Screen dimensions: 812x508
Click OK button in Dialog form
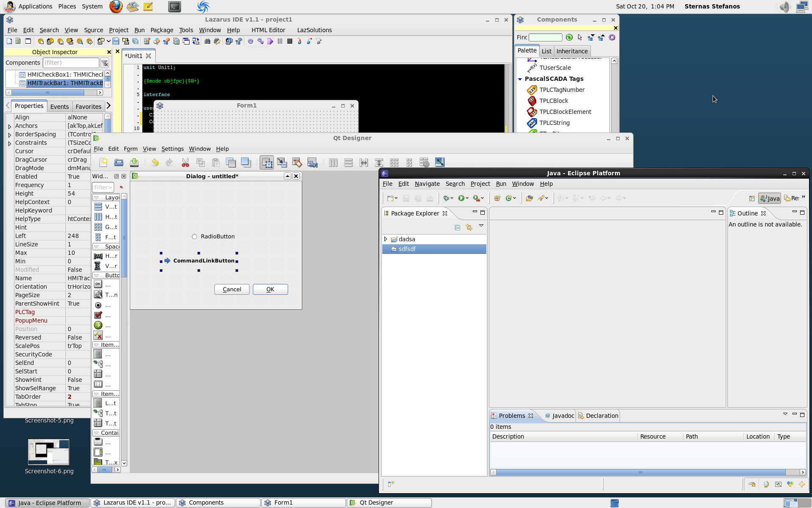coord(270,290)
